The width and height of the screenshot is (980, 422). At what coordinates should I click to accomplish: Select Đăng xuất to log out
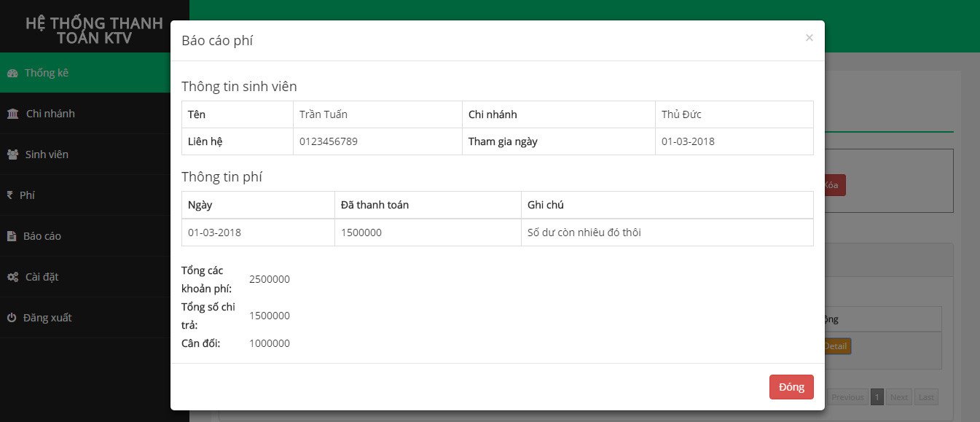pyautogui.click(x=95, y=318)
